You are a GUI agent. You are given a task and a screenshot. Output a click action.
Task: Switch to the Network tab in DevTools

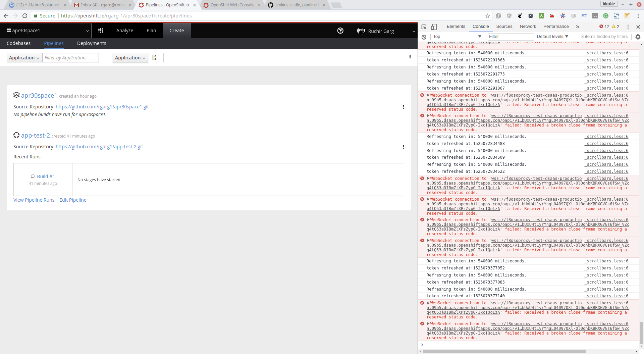click(528, 27)
